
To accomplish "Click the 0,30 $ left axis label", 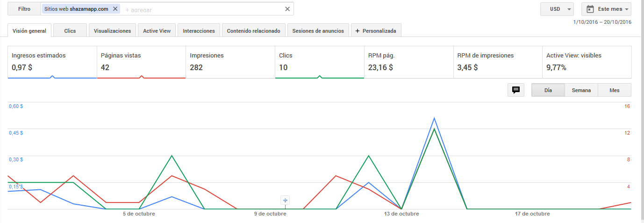I will pyautogui.click(x=16, y=159).
